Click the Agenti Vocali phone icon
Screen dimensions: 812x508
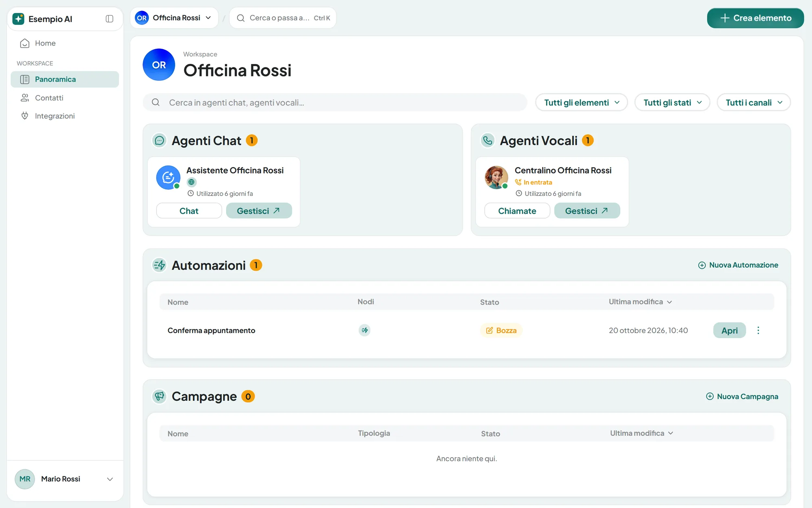coord(487,141)
